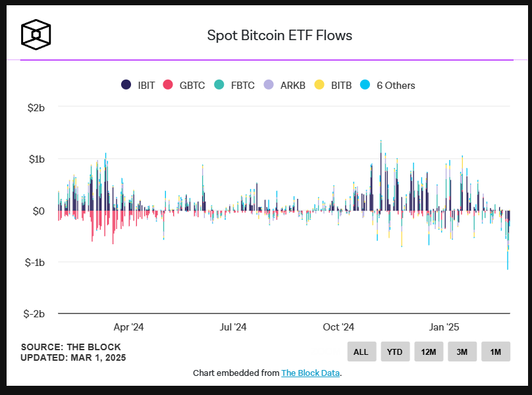532x395 pixels.
Task: Switch to 3M time range
Action: pos(462,352)
